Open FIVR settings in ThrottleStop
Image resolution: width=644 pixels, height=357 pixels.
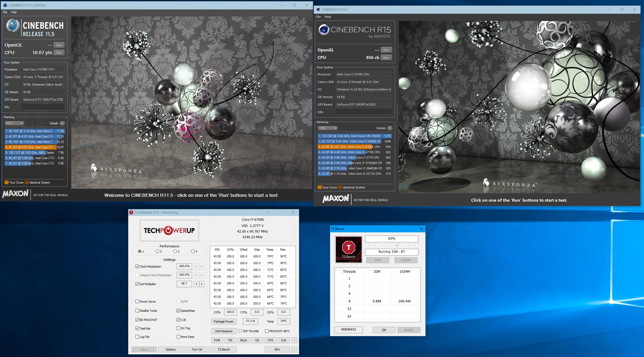pyautogui.click(x=217, y=340)
